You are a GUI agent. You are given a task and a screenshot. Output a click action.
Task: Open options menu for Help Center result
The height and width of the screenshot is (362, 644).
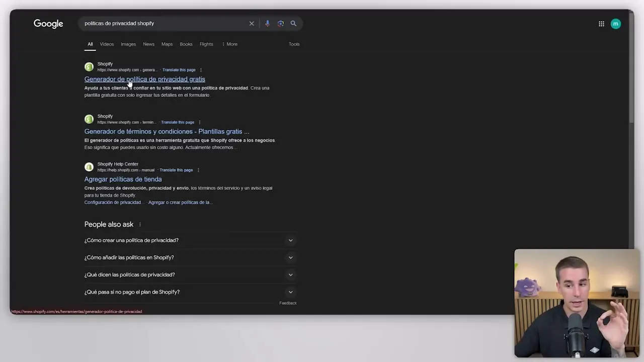(x=198, y=170)
